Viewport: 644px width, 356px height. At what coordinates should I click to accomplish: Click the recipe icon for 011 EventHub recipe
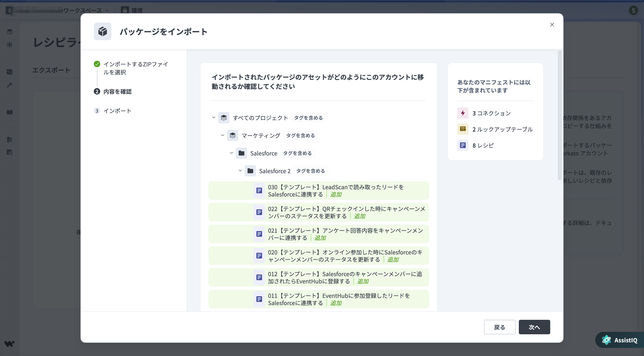point(259,299)
